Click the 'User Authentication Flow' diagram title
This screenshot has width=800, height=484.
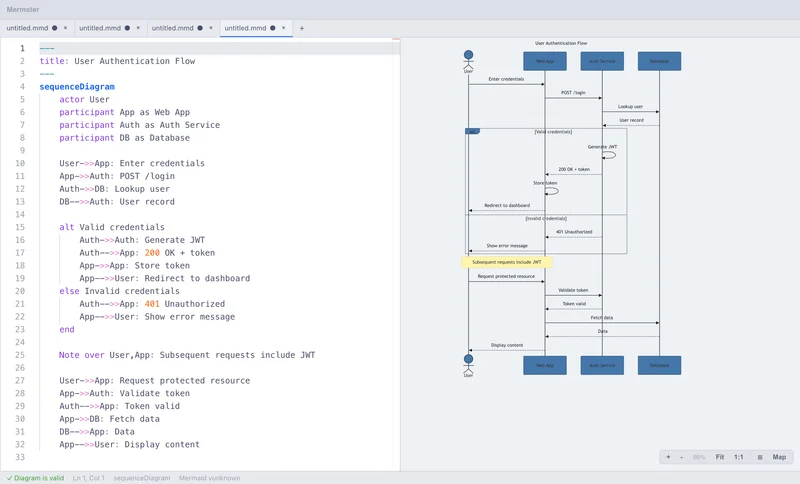561,43
